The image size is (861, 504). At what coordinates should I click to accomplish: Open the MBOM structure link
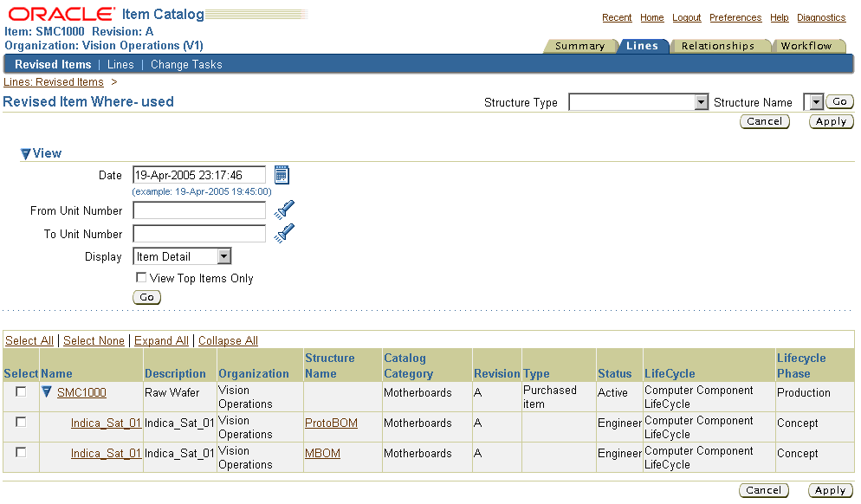322,453
